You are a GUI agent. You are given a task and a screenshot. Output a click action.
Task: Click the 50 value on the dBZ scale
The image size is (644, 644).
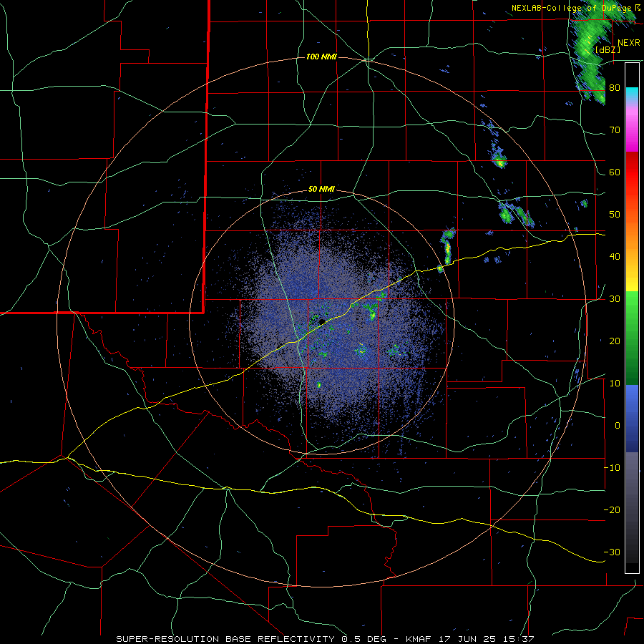pyautogui.click(x=615, y=215)
